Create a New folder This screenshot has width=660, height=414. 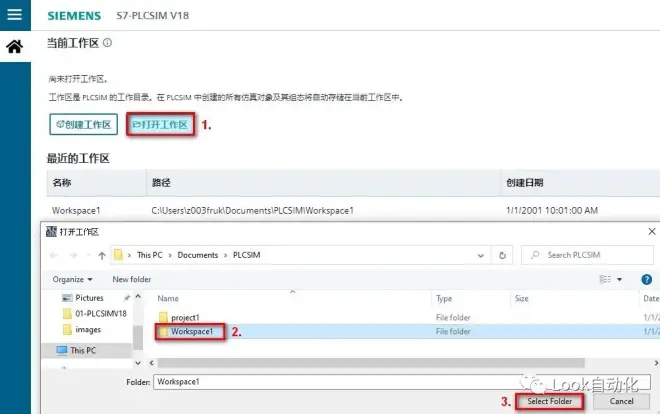(132, 279)
